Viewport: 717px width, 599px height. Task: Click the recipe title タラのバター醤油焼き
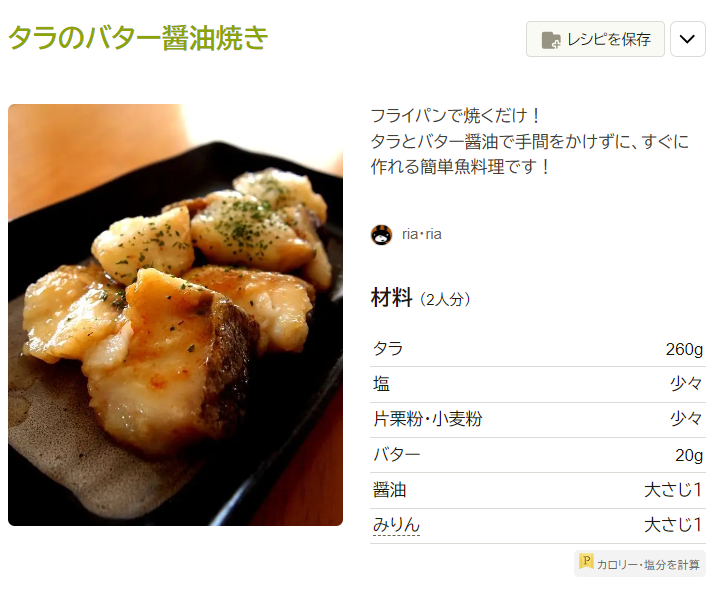[x=138, y=37]
